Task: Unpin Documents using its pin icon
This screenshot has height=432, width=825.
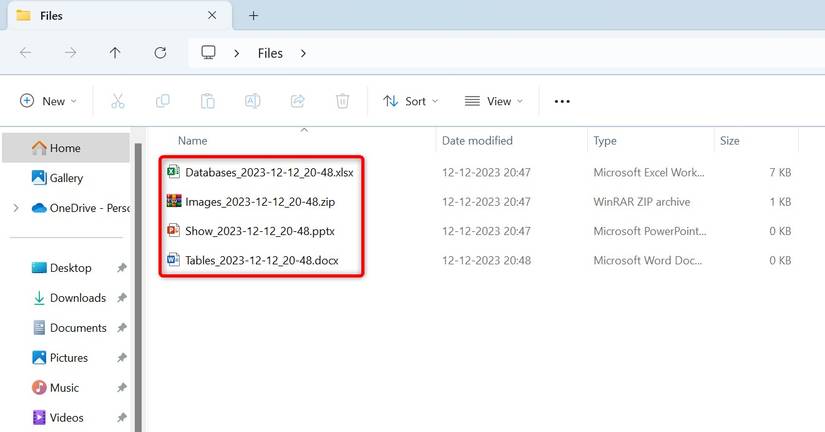Action: point(122,328)
